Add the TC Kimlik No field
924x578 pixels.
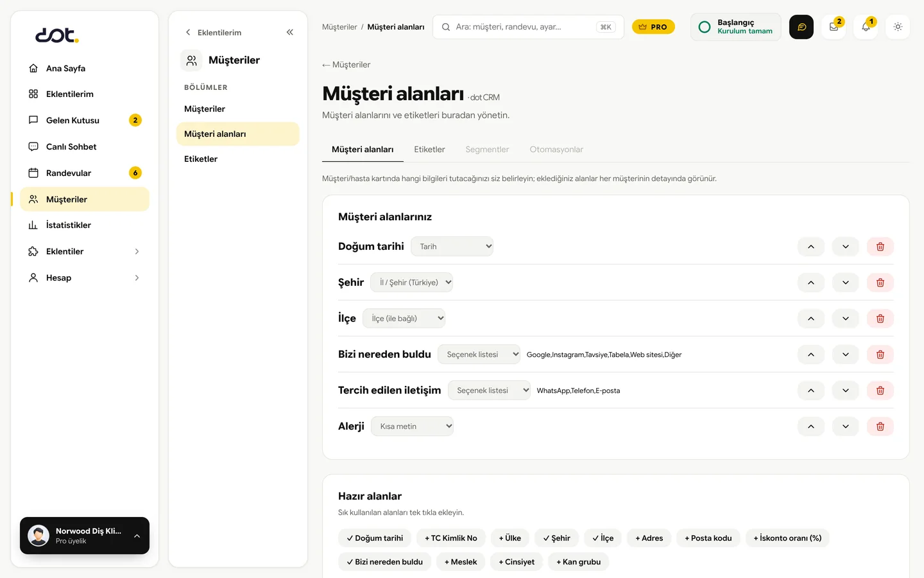click(x=450, y=538)
